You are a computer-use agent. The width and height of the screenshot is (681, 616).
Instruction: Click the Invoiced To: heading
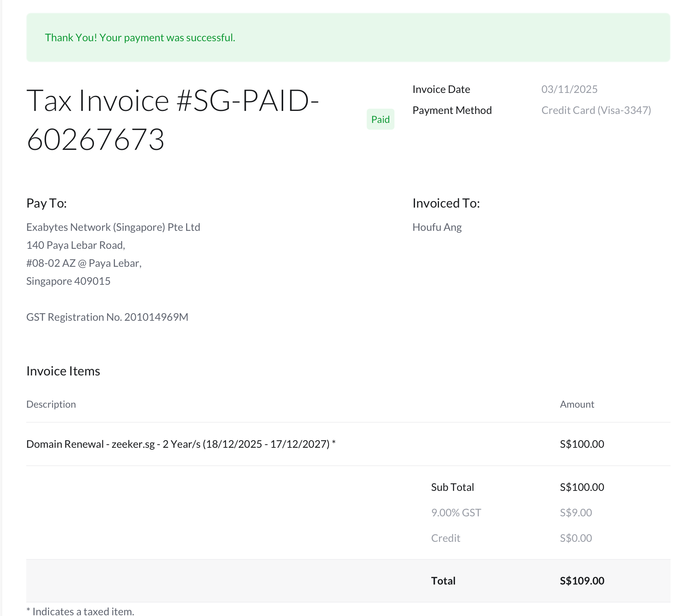pyautogui.click(x=446, y=203)
